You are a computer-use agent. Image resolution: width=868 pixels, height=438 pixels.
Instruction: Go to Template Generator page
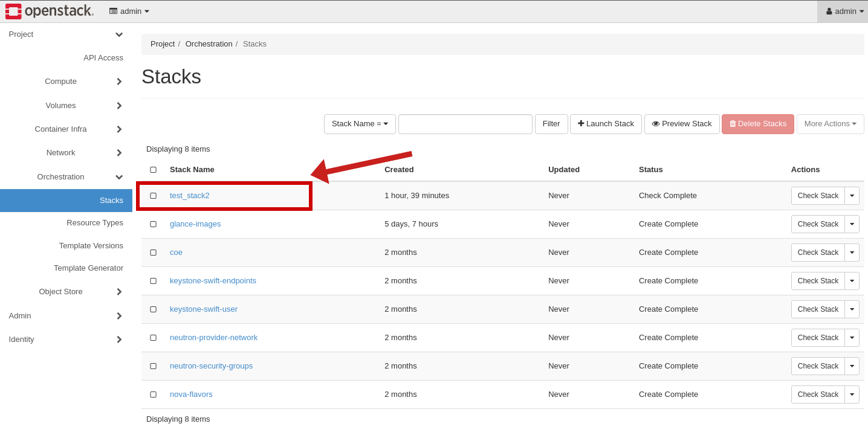88,268
